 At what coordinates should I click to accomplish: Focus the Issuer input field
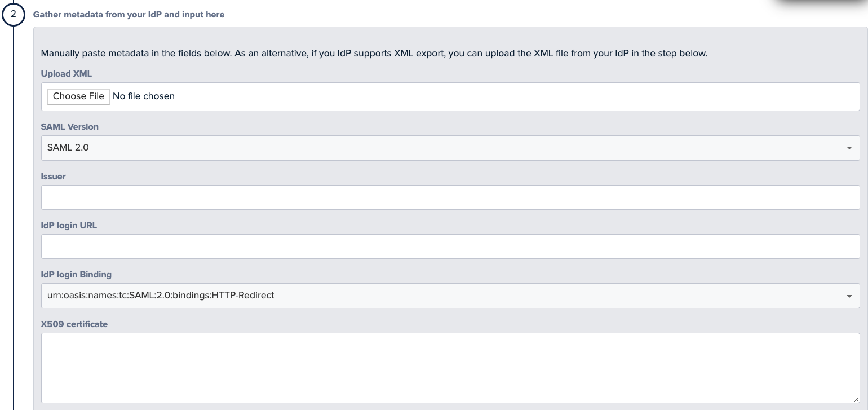click(x=450, y=197)
